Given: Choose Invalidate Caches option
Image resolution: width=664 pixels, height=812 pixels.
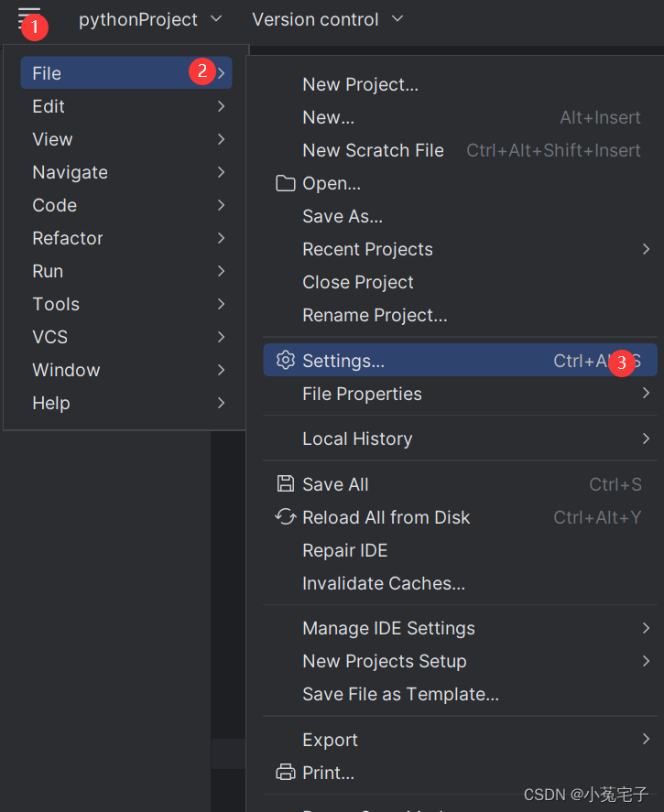Looking at the screenshot, I should pyautogui.click(x=384, y=583).
